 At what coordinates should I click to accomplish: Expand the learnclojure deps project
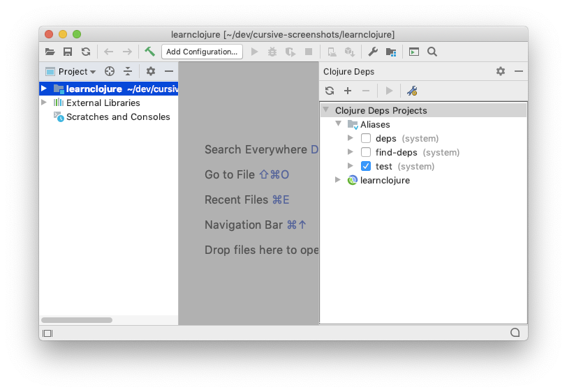pyautogui.click(x=338, y=179)
